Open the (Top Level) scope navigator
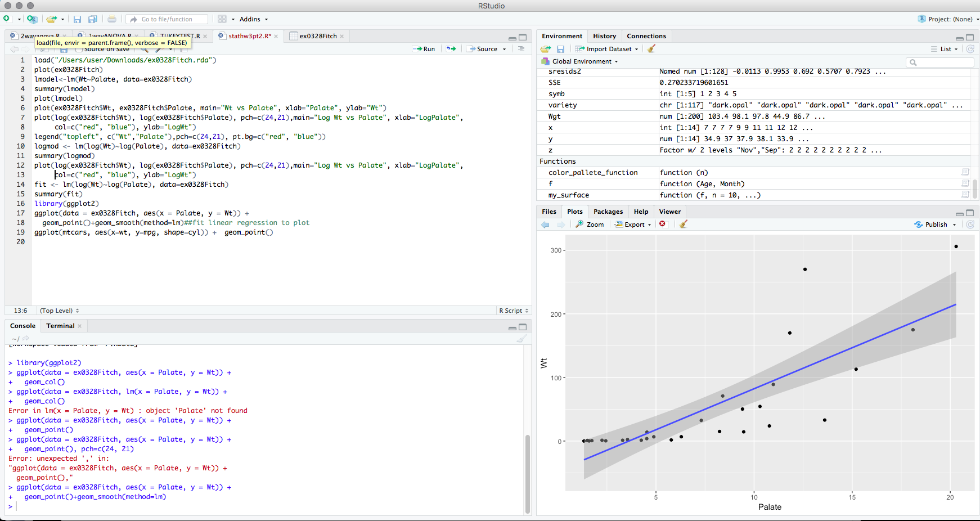Viewport: 980px width, 521px height. click(59, 311)
